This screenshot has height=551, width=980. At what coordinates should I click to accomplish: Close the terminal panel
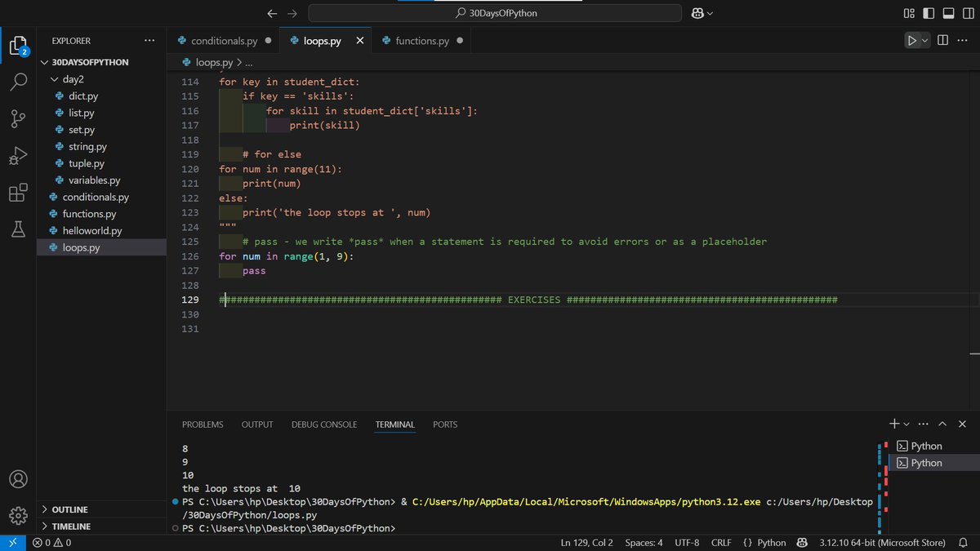pos(962,424)
